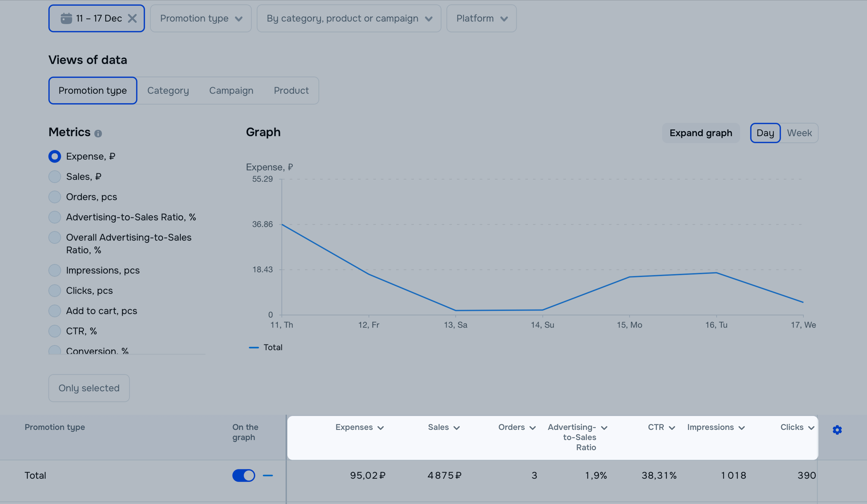Switch graph to Week view
The image size is (867, 504).
tap(799, 133)
